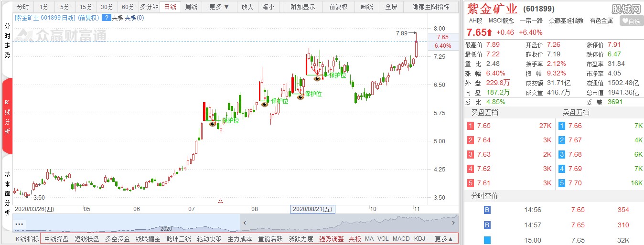Click the 卖盘五档 header
The image size is (644, 245).
576,113
